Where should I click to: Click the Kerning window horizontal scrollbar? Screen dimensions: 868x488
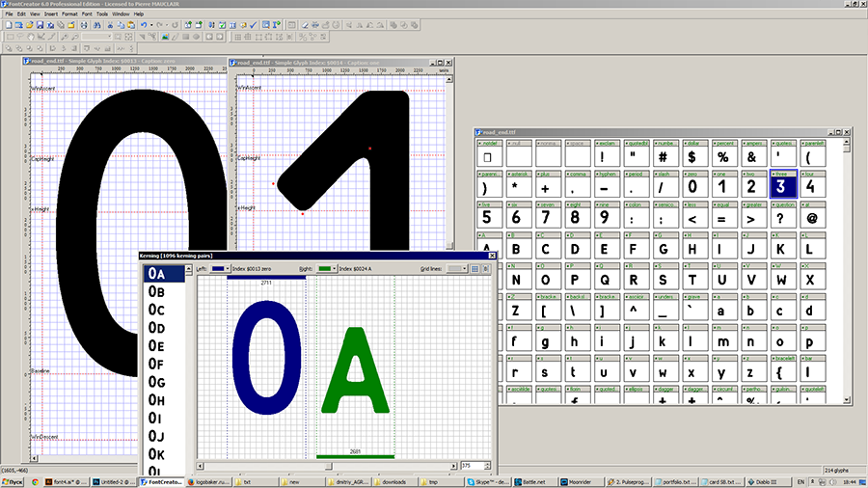[x=328, y=466]
